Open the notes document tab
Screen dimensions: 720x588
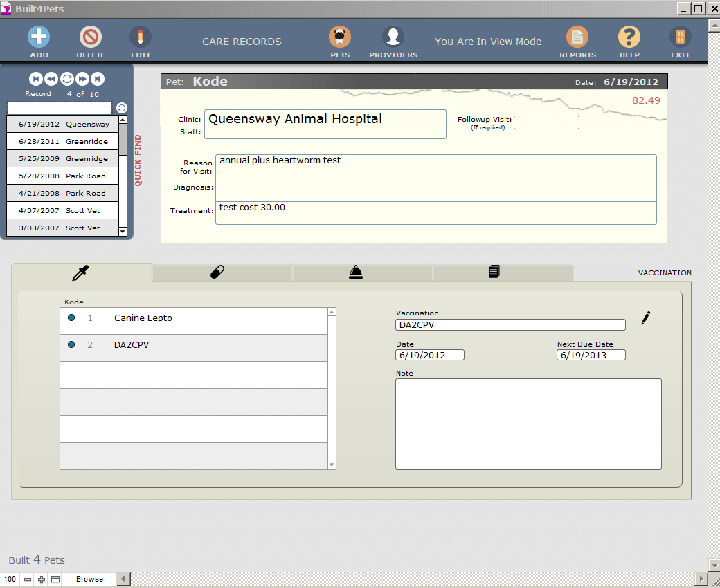pos(494,272)
